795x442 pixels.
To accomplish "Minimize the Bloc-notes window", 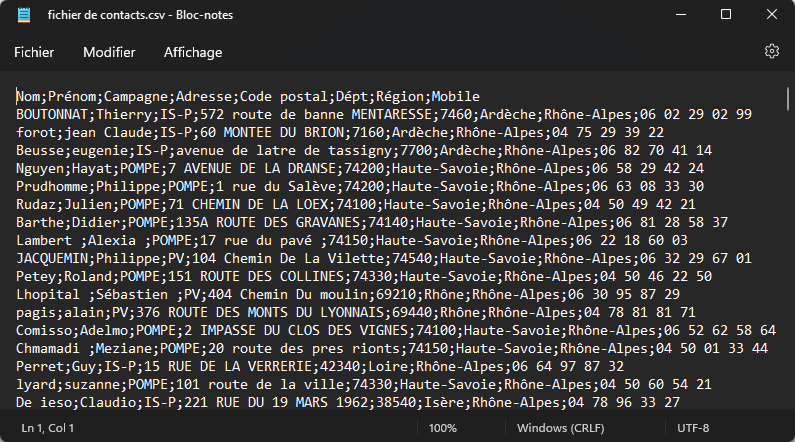I will 680,14.
